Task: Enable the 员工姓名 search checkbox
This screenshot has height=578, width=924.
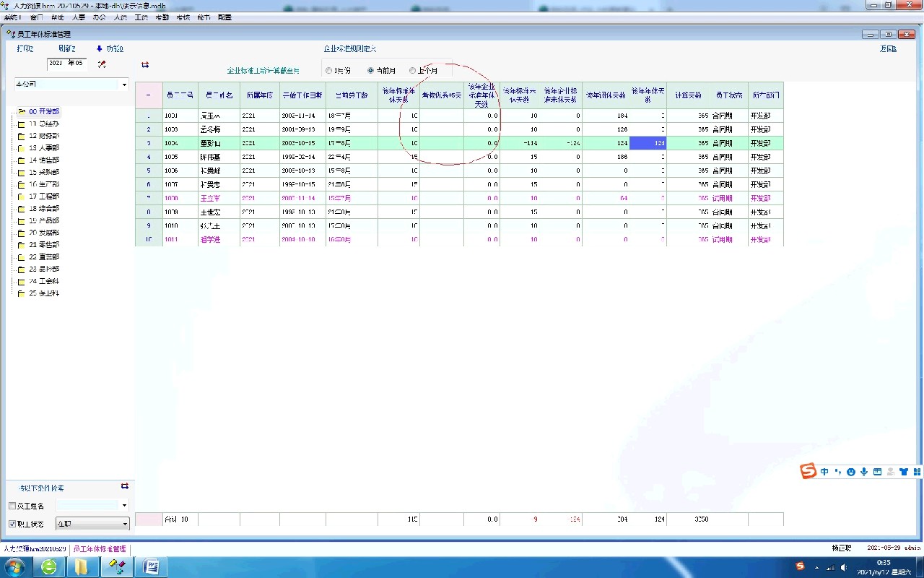Action: [x=12, y=506]
